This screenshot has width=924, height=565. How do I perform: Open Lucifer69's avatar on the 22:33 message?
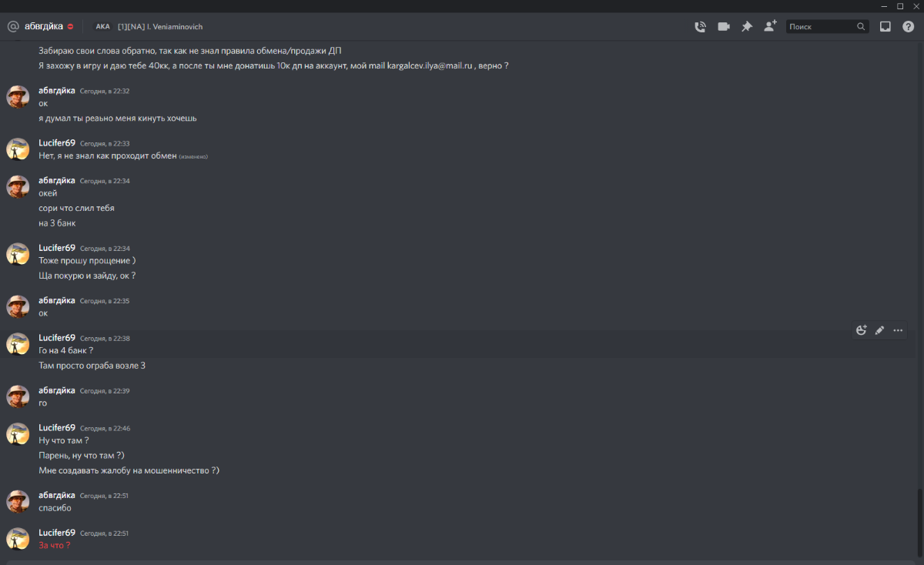[x=18, y=149]
